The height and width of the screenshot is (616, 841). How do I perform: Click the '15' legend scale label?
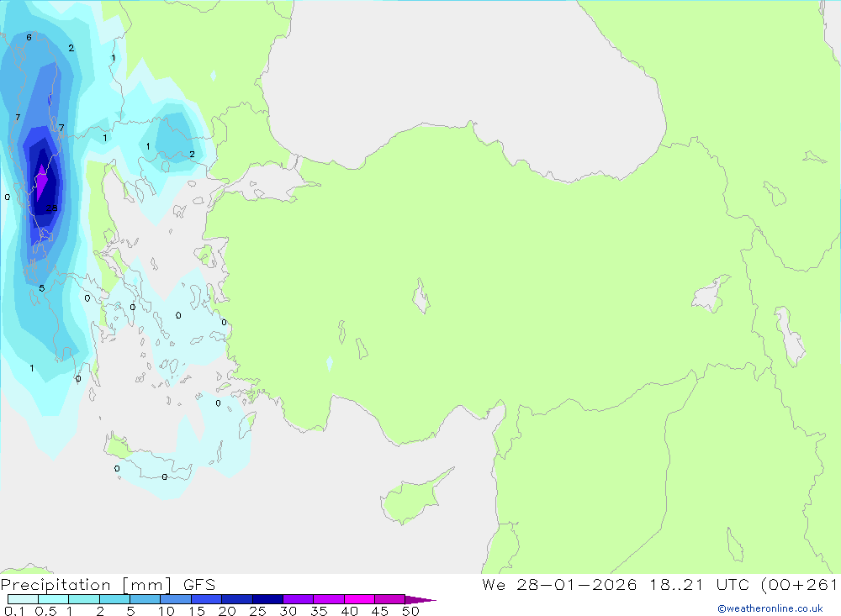point(197,611)
